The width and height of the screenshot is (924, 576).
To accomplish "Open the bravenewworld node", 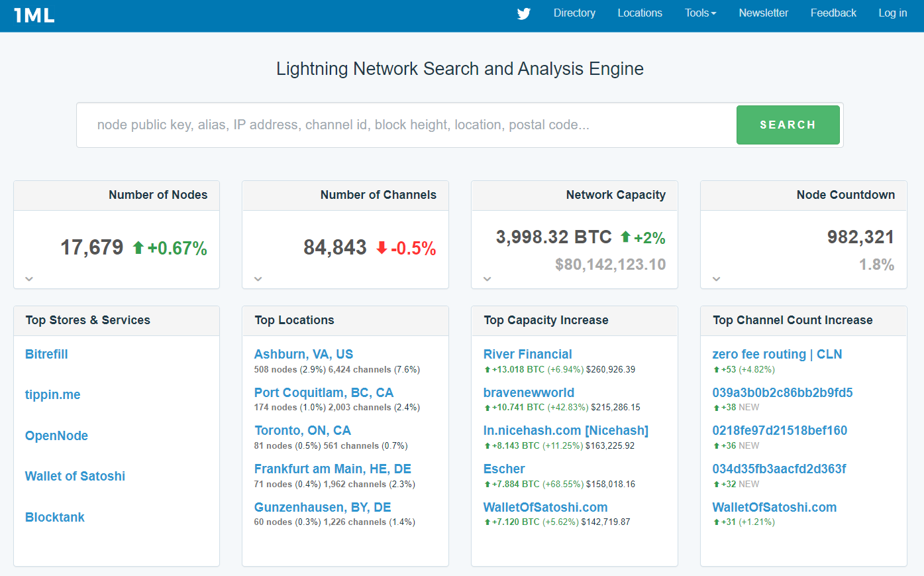I will click(529, 392).
